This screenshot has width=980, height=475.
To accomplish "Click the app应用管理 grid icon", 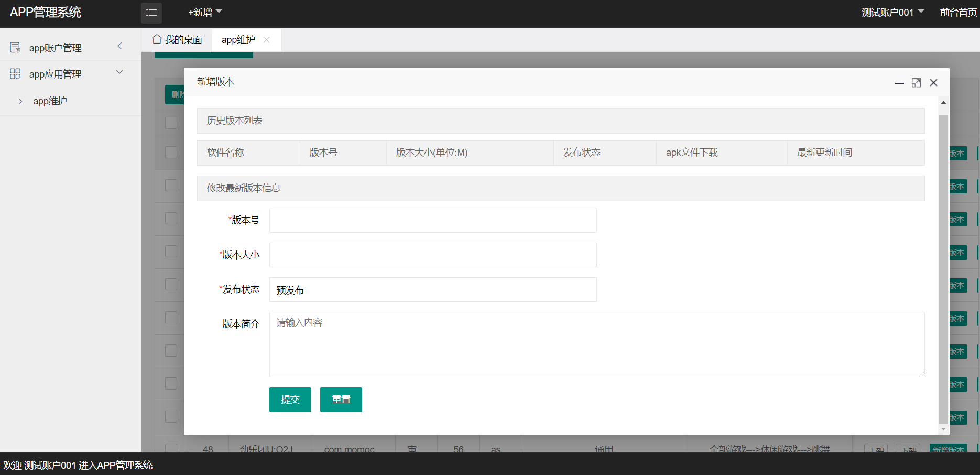I will [x=15, y=74].
